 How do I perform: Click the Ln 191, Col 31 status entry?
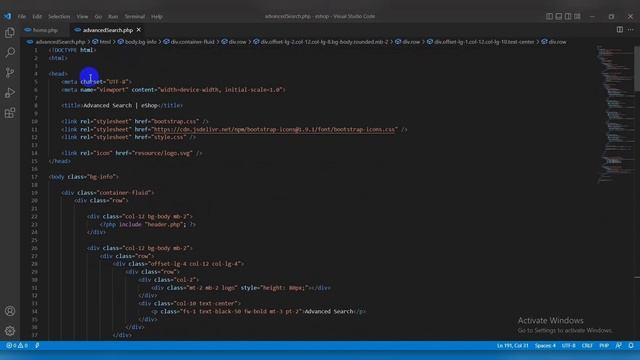512,345
